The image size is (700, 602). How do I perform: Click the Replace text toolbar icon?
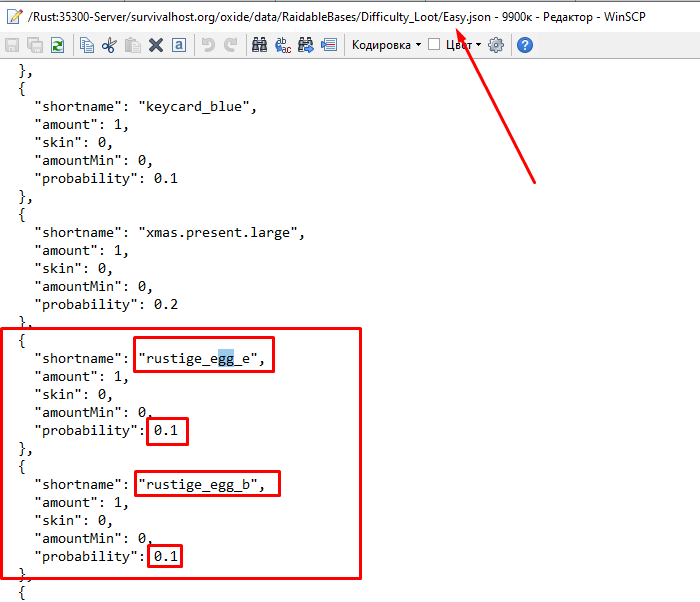[x=283, y=45]
